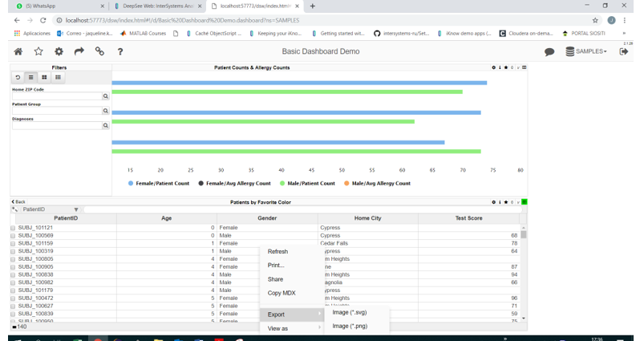Click the Home icon in dashboard toolbar
The image size is (644, 341).
[x=18, y=51]
